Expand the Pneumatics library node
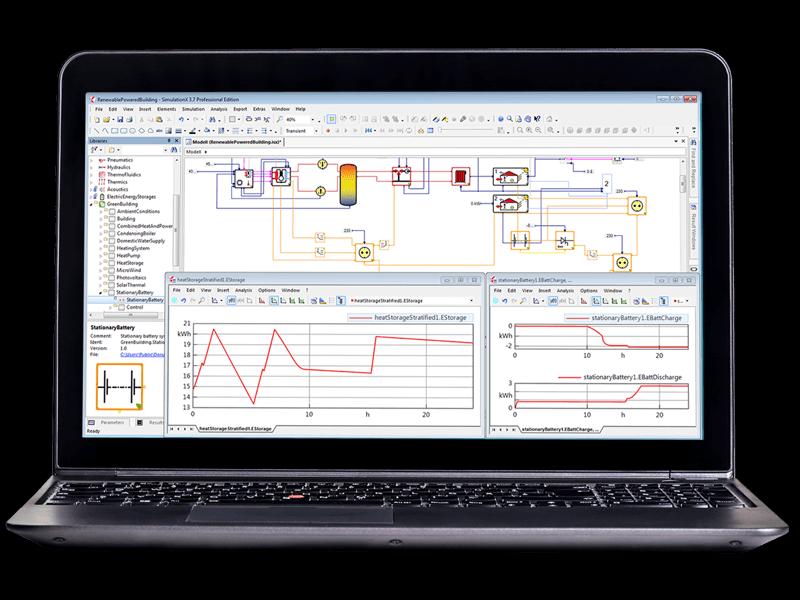 (92, 160)
